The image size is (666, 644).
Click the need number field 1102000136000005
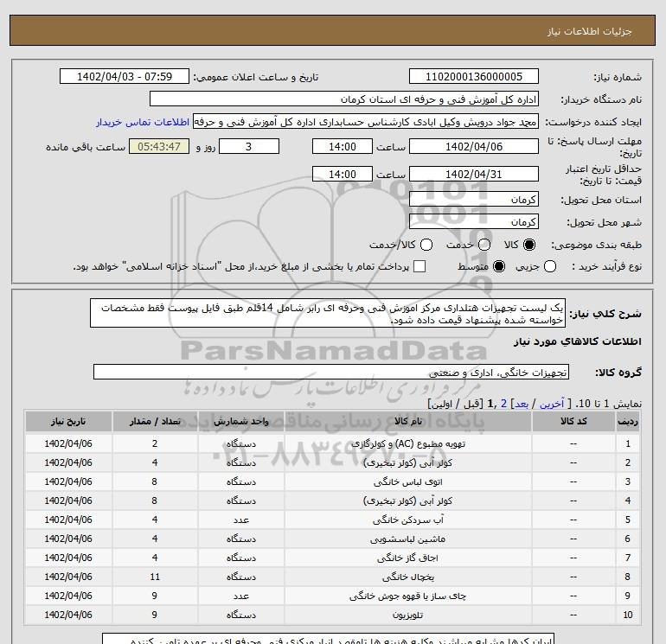(474, 77)
